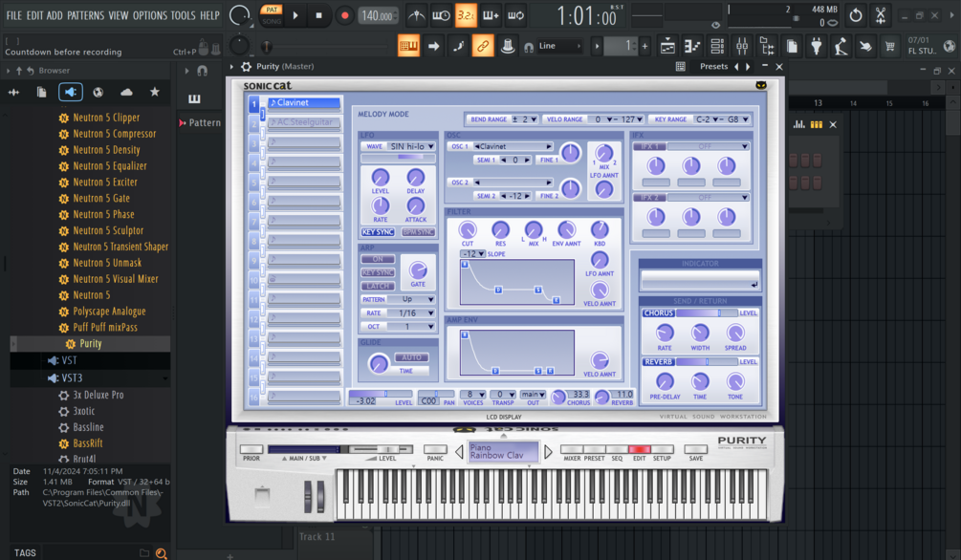The image size is (961, 560).
Task: Open the OPTIONS menu
Action: click(149, 15)
